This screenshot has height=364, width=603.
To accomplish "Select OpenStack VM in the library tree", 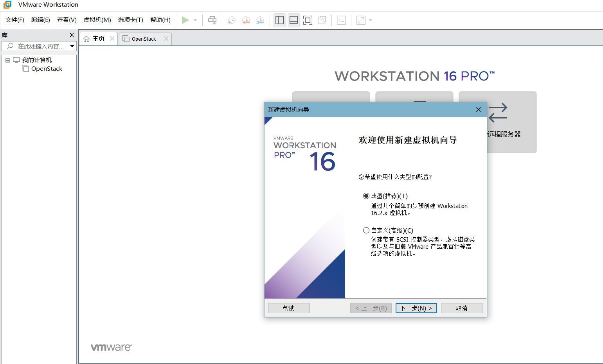I will [x=47, y=69].
